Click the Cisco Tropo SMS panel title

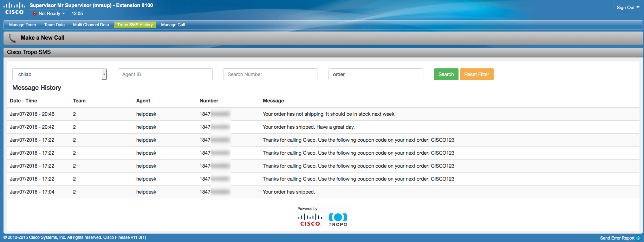(29, 52)
